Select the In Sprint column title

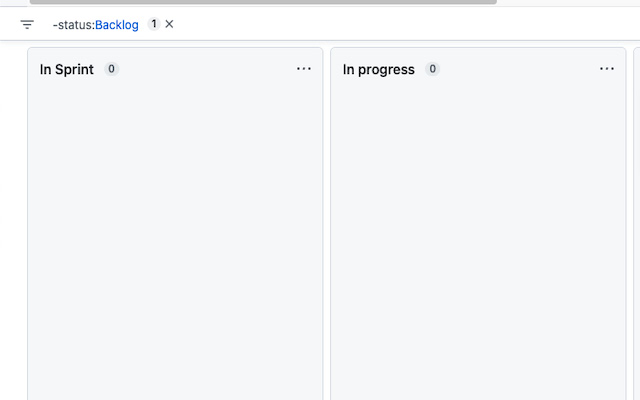tap(67, 69)
